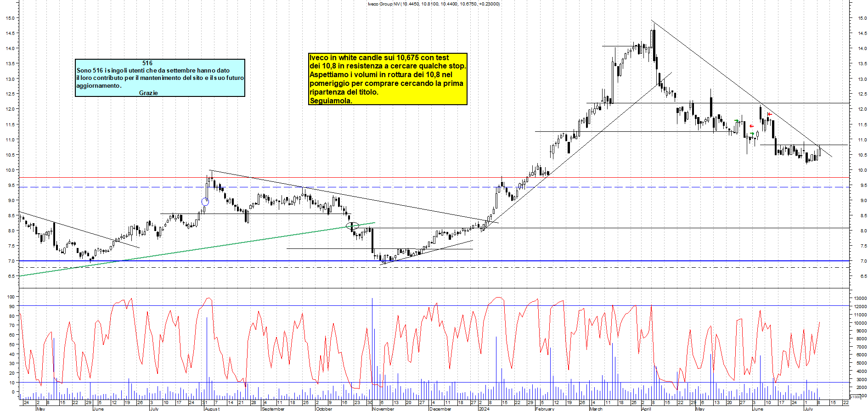
Task: Click 15.0 on the right price axis
Action: click(862, 18)
